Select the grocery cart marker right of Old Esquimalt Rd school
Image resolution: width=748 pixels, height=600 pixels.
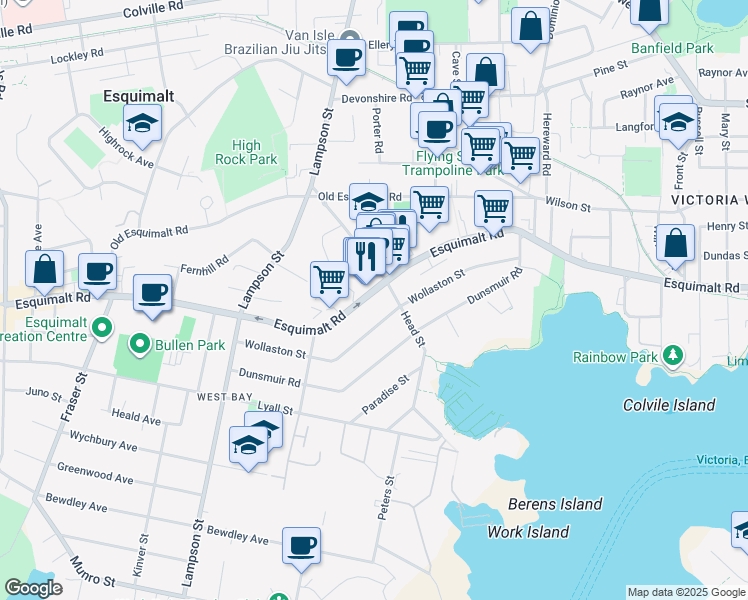(x=429, y=207)
